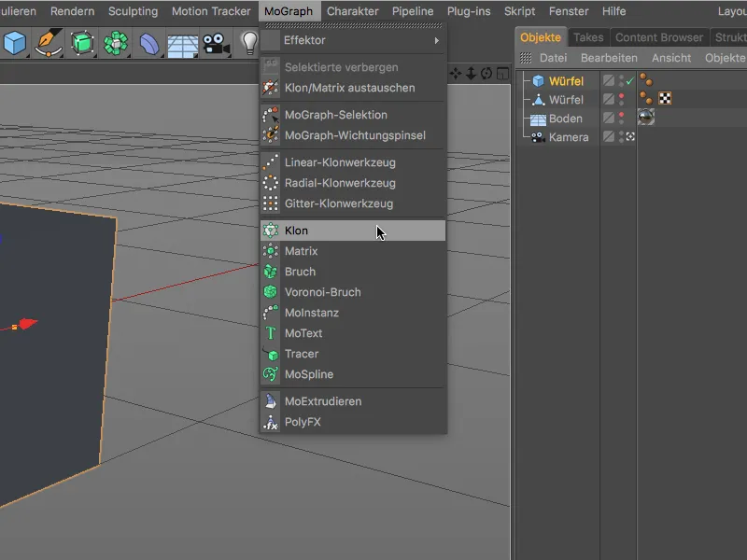
Task: Click the Linear-Klonwerkzeug icon
Action: pos(270,162)
